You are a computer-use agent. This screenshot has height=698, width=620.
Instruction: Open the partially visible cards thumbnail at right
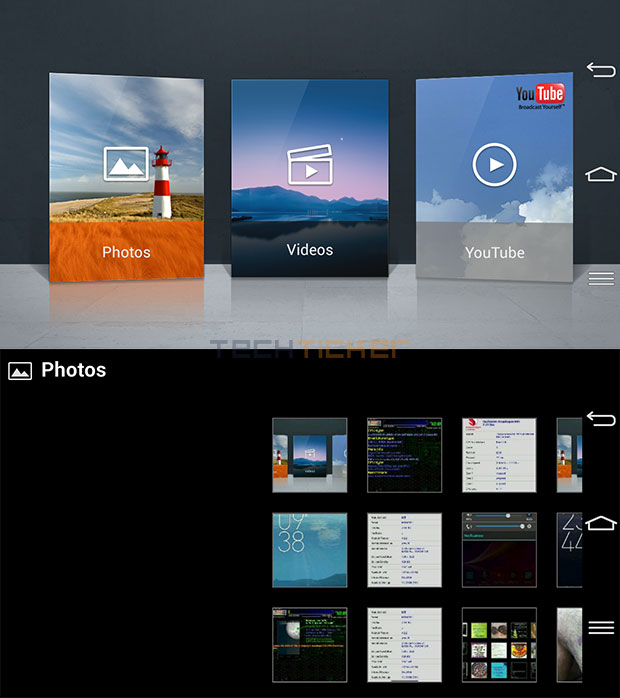[x=569, y=455]
